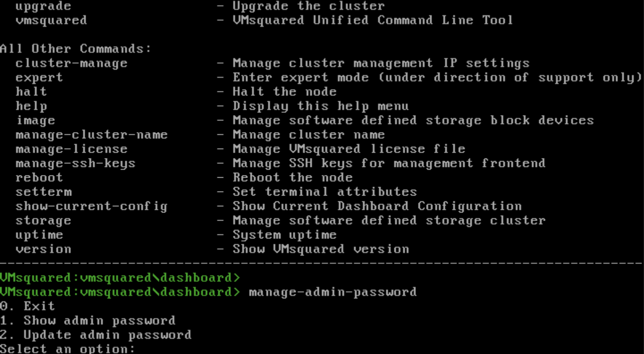
Task: Click the 'halt' command entry
Action: point(31,92)
